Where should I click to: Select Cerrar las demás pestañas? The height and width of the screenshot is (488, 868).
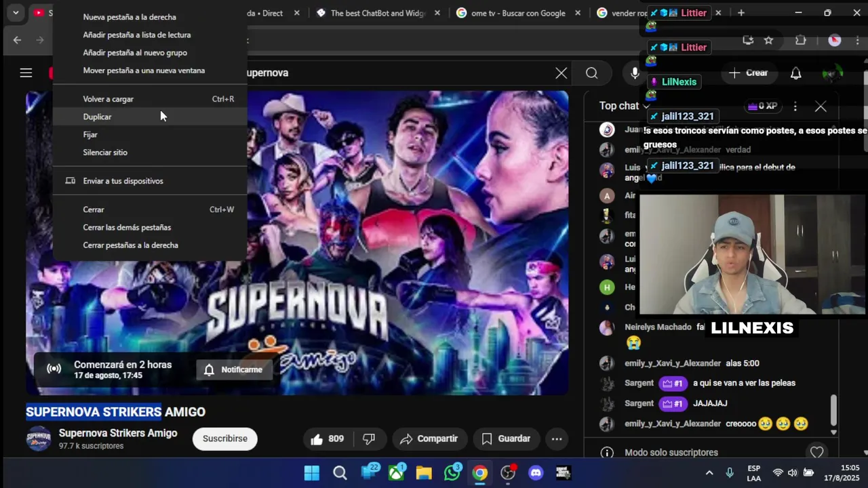point(150,227)
